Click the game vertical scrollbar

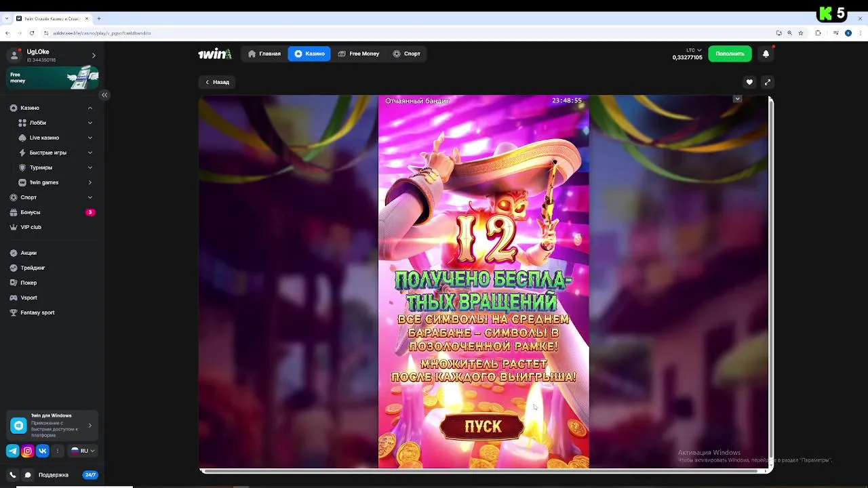770,281
